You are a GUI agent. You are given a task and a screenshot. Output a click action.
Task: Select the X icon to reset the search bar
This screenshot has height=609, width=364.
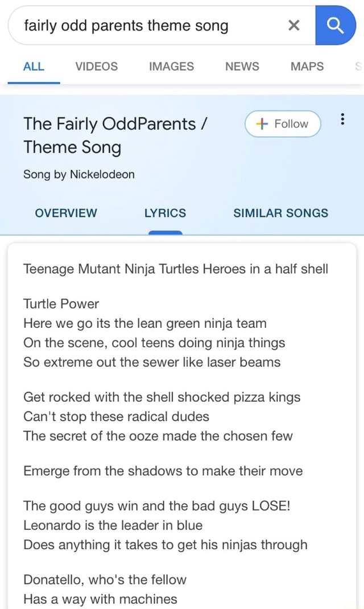pyautogui.click(x=293, y=25)
